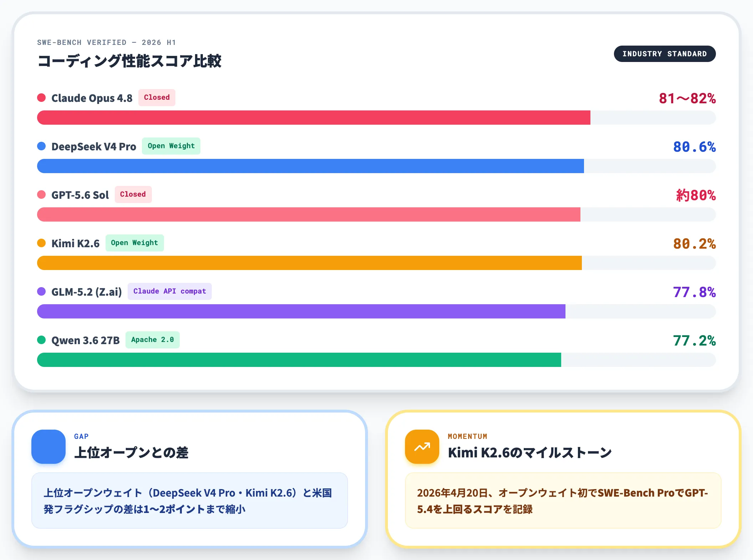The height and width of the screenshot is (560, 753).
Task: Click the Claude API compat tag
Action: click(x=170, y=291)
